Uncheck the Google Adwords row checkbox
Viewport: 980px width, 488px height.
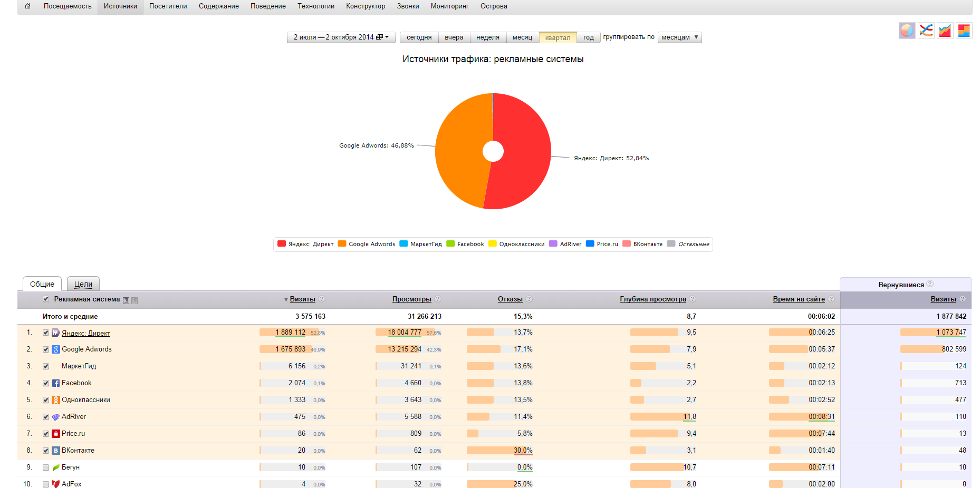[x=46, y=349]
